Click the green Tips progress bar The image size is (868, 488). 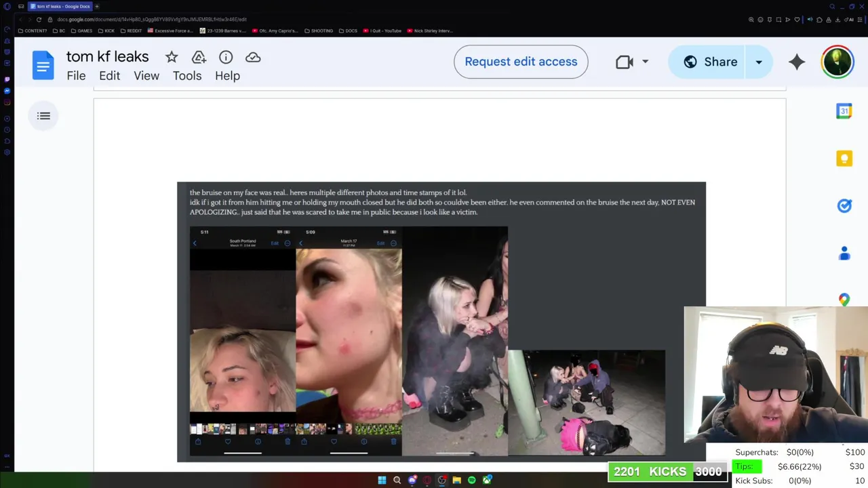point(747,466)
